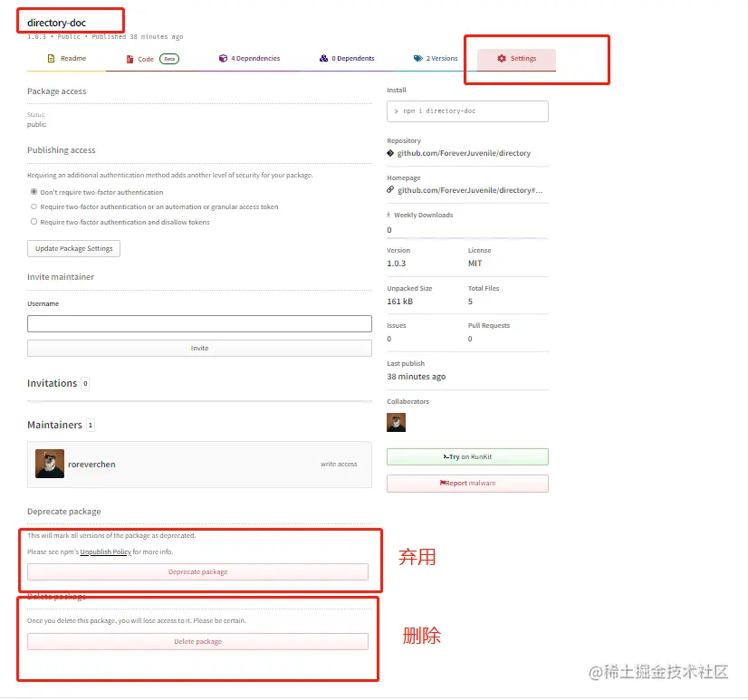Image resolution: width=748 pixels, height=700 pixels.
Task: Open the 2 Versions tab
Action: point(435,59)
